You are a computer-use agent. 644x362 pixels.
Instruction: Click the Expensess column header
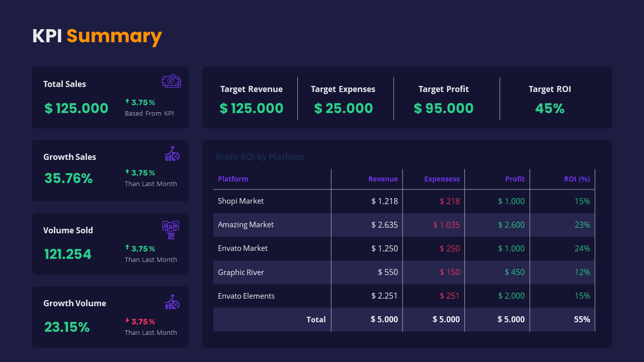coord(442,179)
